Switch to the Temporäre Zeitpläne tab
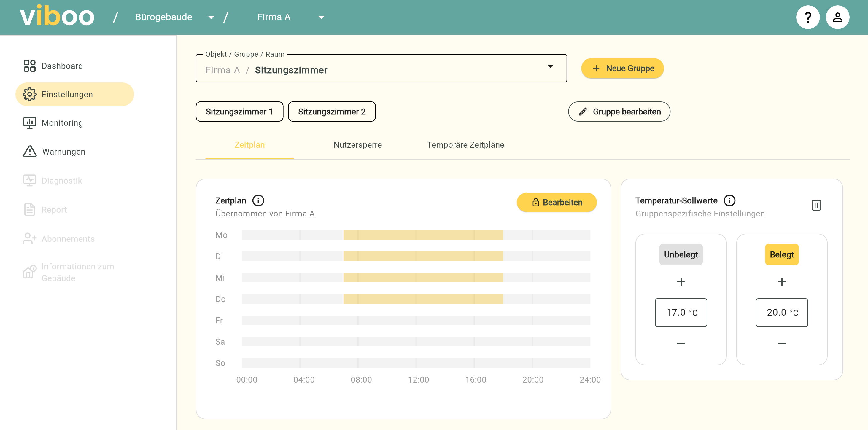 (x=465, y=145)
